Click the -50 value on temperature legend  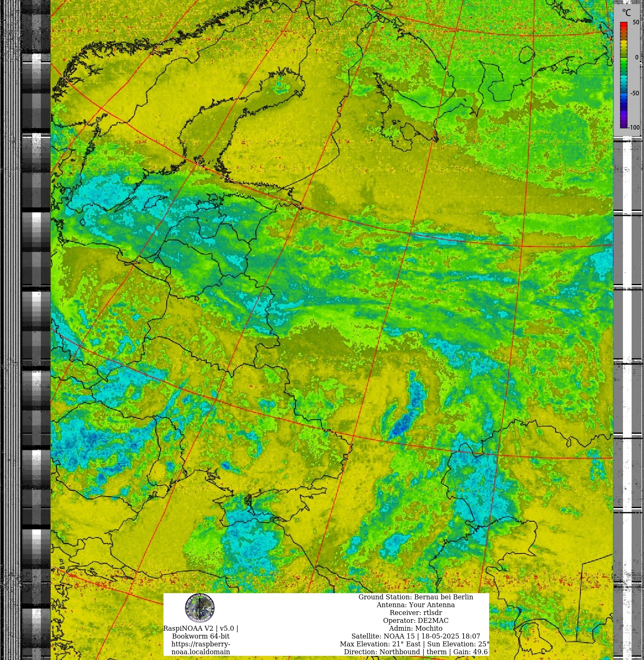pos(635,93)
